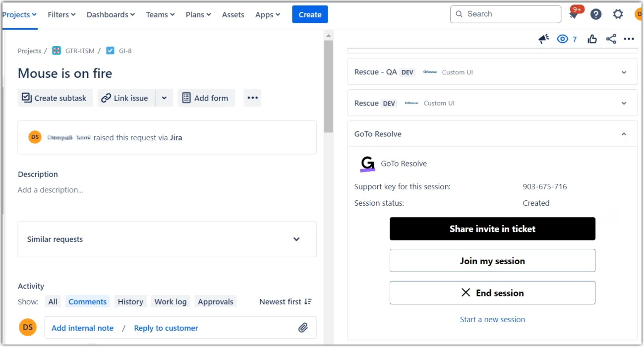Click the GTR-ITSM breadcrumb link
The image size is (644, 347).
point(80,51)
